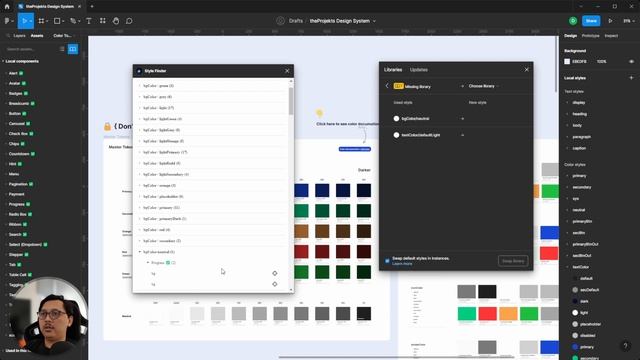640x360 pixels.
Task: Expand the primary color style group
Action: coord(567,176)
